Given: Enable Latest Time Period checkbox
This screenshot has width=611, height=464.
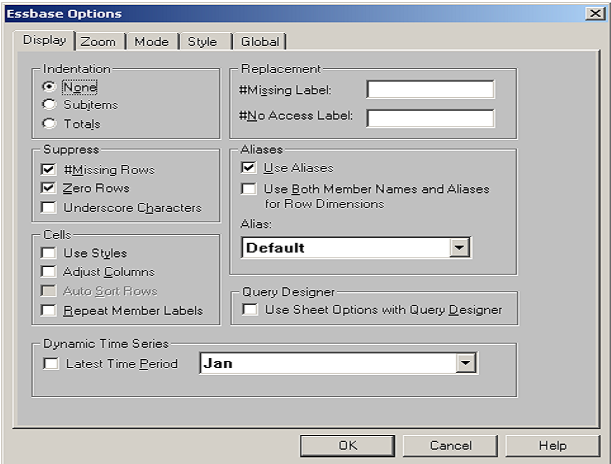Looking at the screenshot, I should [x=51, y=363].
